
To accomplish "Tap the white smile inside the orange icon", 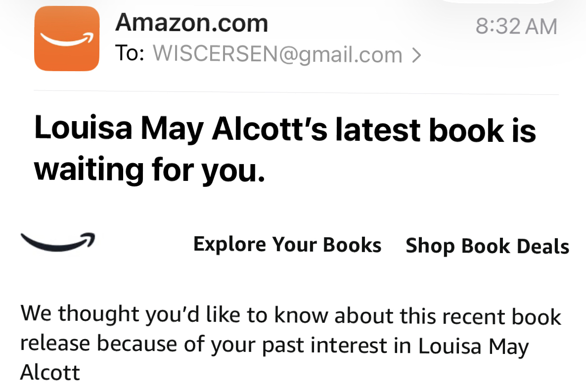I will [x=66, y=40].
